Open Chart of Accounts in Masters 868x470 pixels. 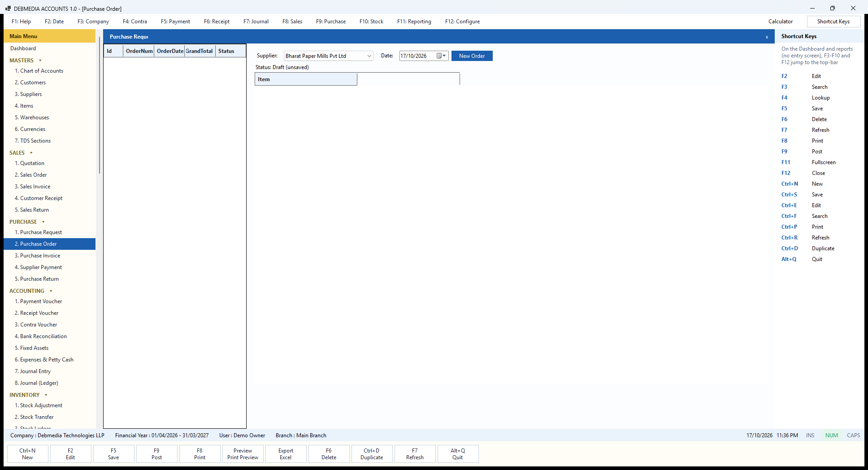click(39, 71)
